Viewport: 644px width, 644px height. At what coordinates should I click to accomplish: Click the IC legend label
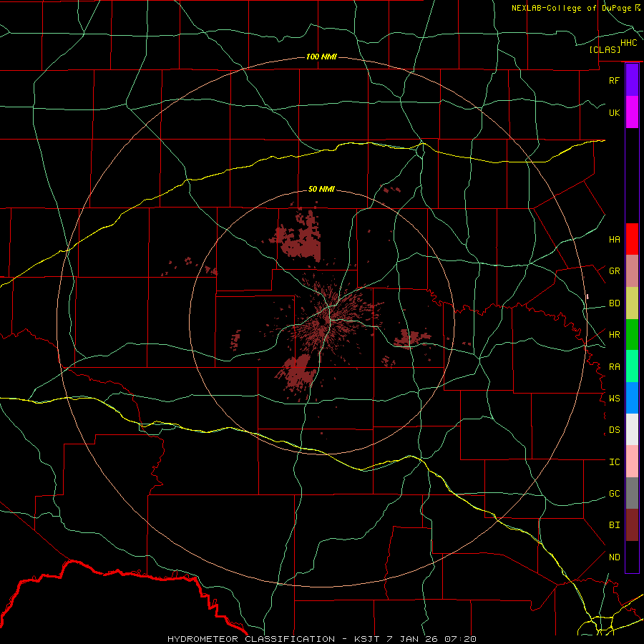pos(614,462)
